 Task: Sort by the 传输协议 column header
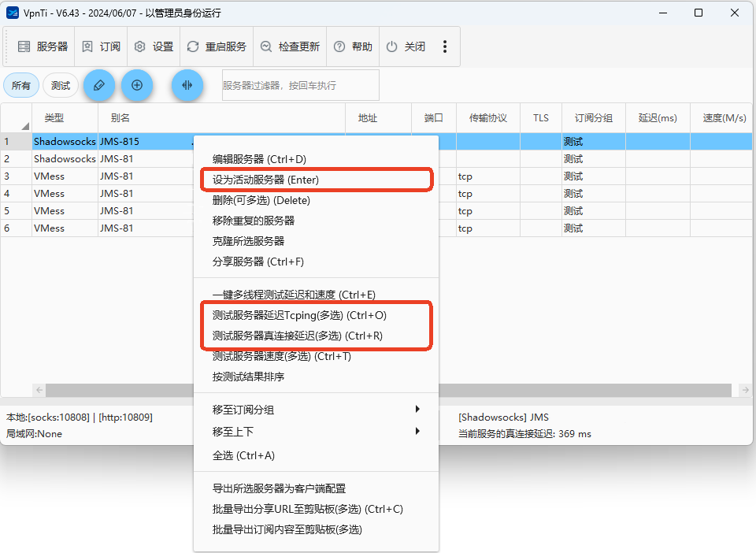point(488,118)
